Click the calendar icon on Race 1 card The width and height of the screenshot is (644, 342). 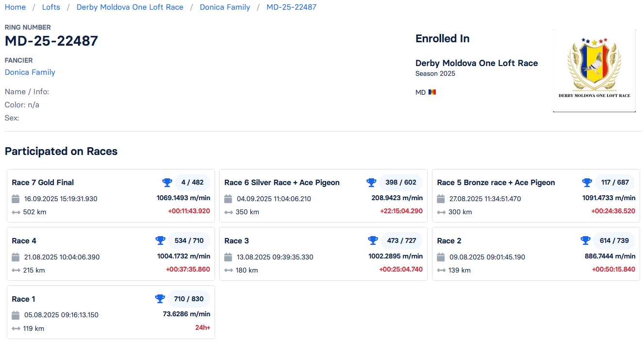coord(16,315)
